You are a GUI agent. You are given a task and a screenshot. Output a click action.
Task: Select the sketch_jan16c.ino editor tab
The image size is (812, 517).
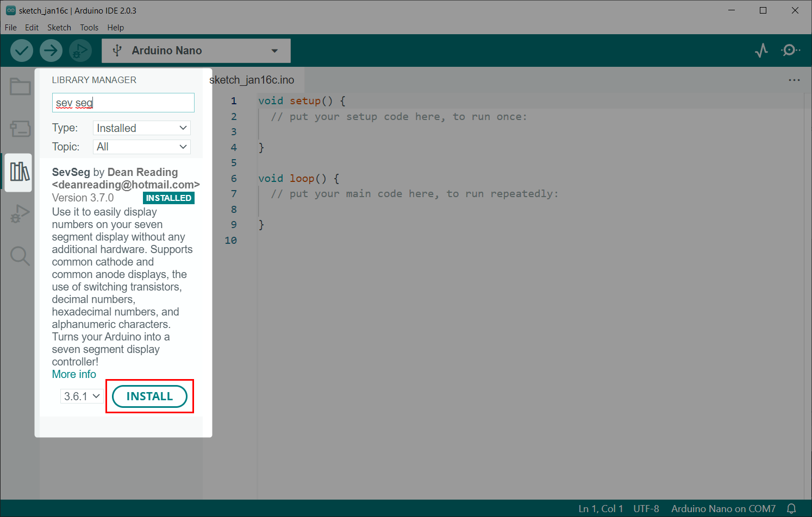tap(252, 80)
